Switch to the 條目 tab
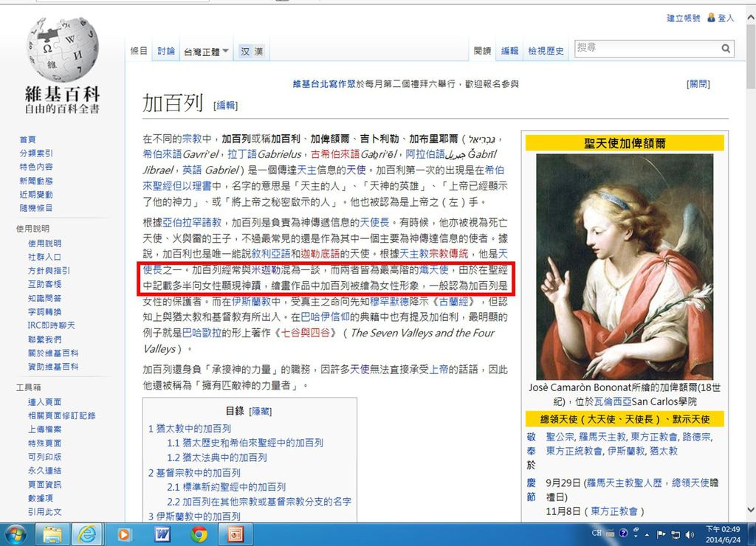 [139, 51]
